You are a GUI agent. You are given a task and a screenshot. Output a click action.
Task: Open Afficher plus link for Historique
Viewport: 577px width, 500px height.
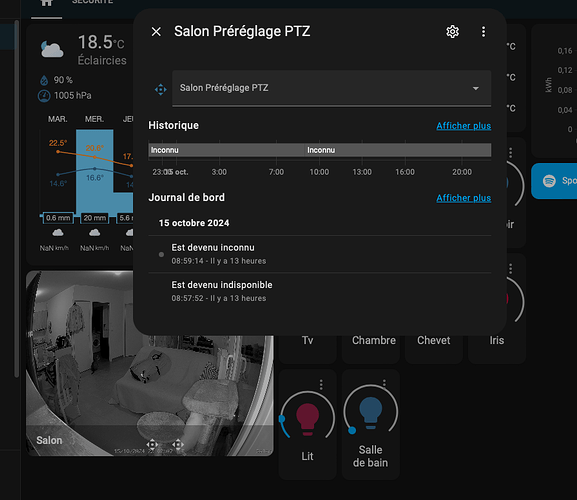[464, 126]
